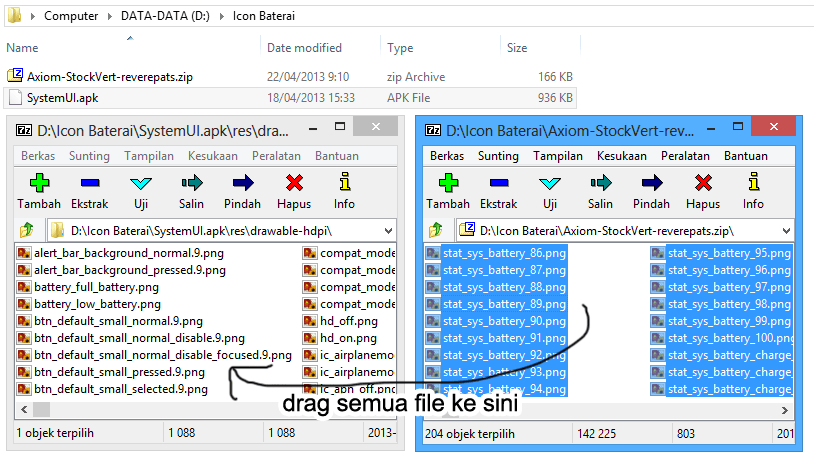
Task: Click 7z title icon of SystemUI.apk window
Action: click(x=24, y=130)
